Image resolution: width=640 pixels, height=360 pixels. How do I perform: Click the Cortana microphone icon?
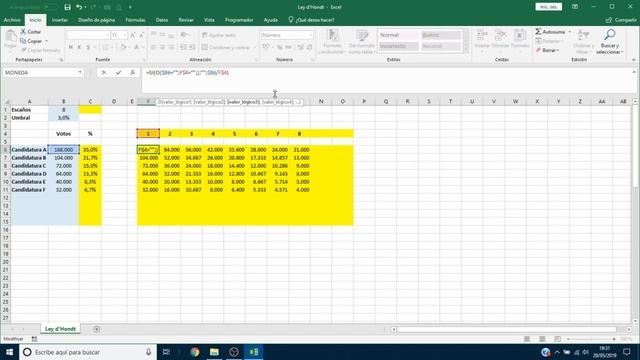148,352
